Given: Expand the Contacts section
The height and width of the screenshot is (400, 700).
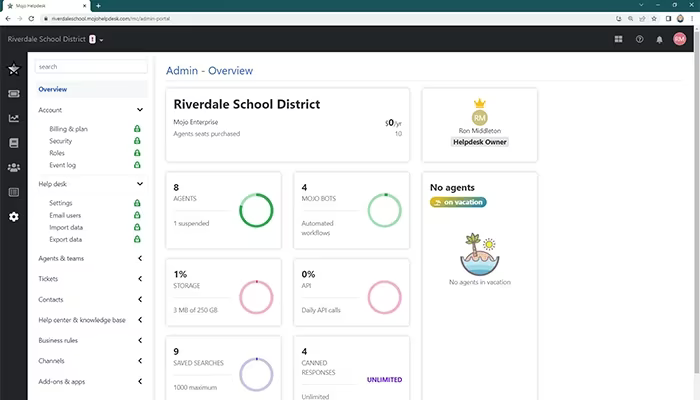Looking at the screenshot, I should pyautogui.click(x=140, y=299).
